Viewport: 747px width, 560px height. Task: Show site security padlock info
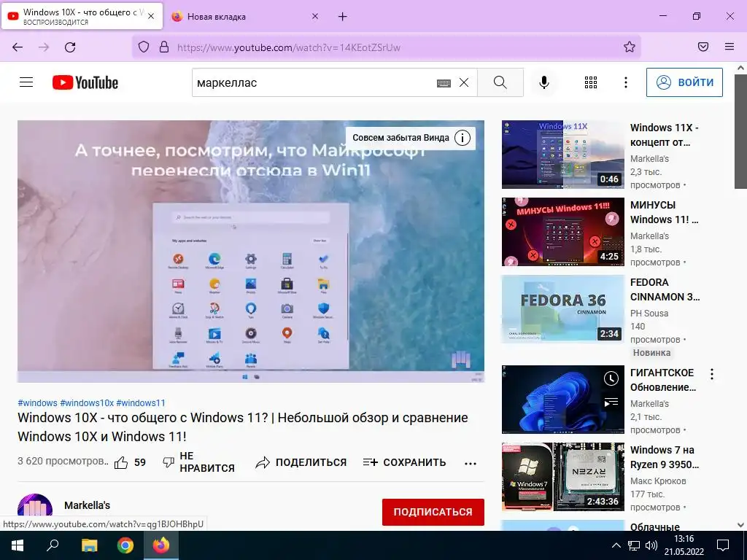(x=164, y=47)
